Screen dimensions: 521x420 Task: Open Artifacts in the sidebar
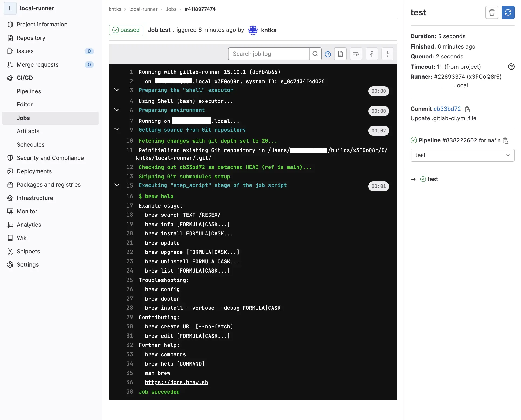click(x=28, y=131)
